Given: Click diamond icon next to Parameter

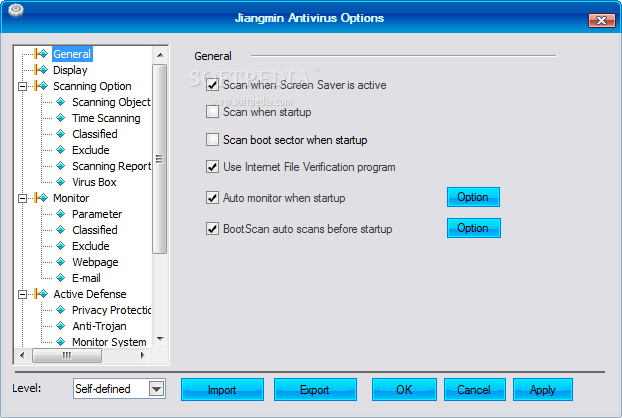Looking at the screenshot, I should click(x=60, y=214).
